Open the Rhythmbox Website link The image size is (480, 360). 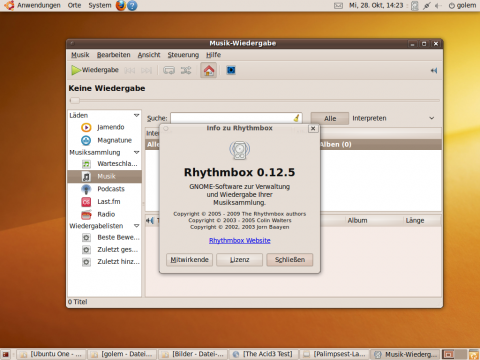[x=240, y=240]
